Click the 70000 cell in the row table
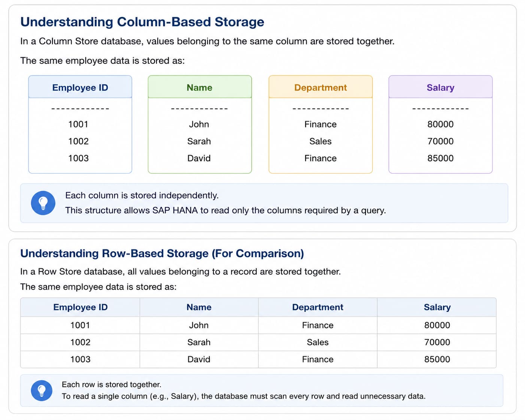This screenshot has width=525, height=420. (x=437, y=342)
